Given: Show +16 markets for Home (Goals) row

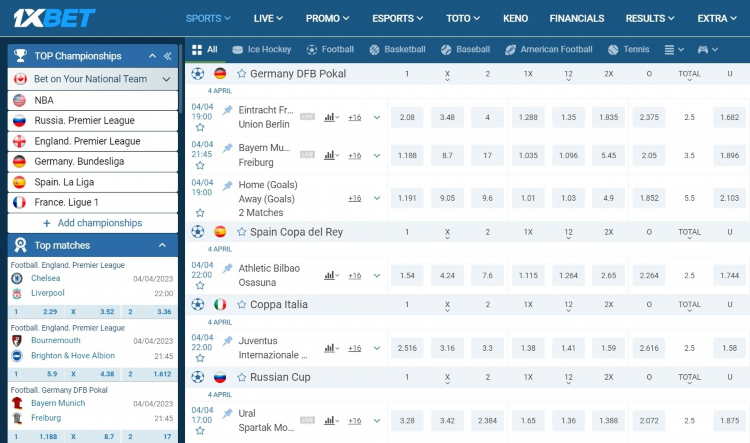Looking at the screenshot, I should [x=354, y=198].
